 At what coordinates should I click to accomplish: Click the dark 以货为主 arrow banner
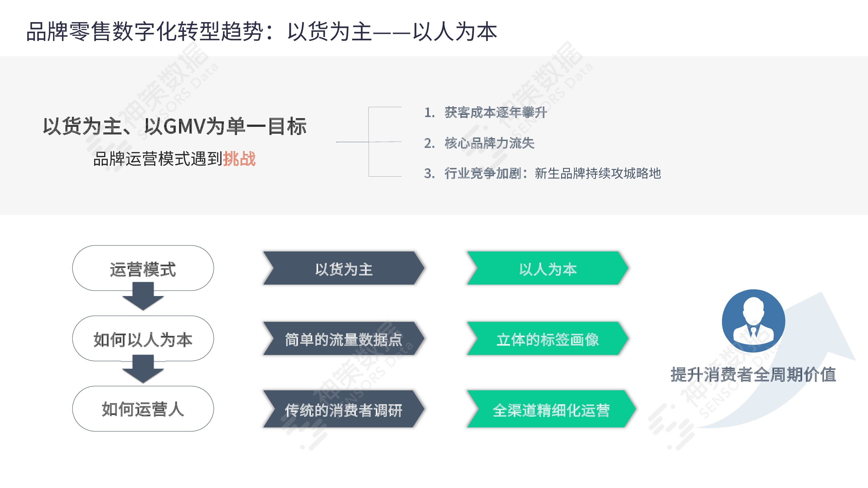[x=343, y=268]
